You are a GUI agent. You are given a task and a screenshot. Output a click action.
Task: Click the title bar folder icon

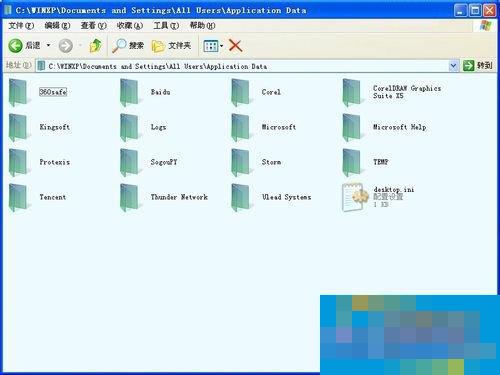point(8,10)
